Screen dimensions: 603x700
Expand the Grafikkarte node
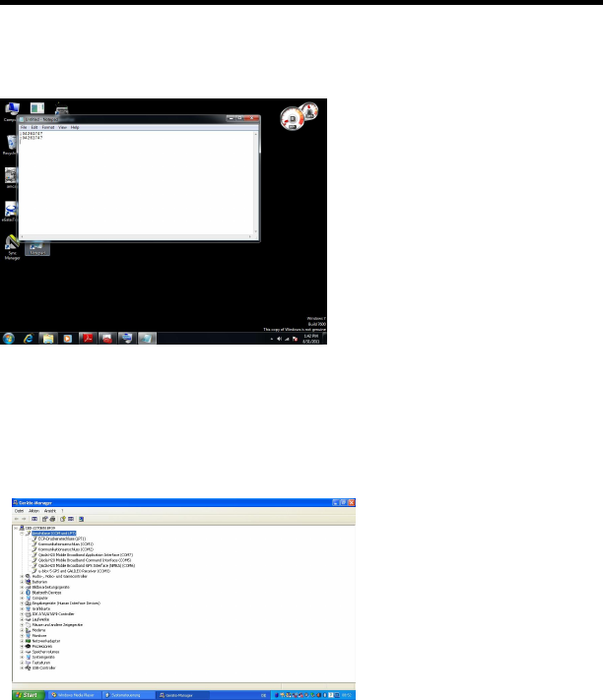click(x=22, y=608)
